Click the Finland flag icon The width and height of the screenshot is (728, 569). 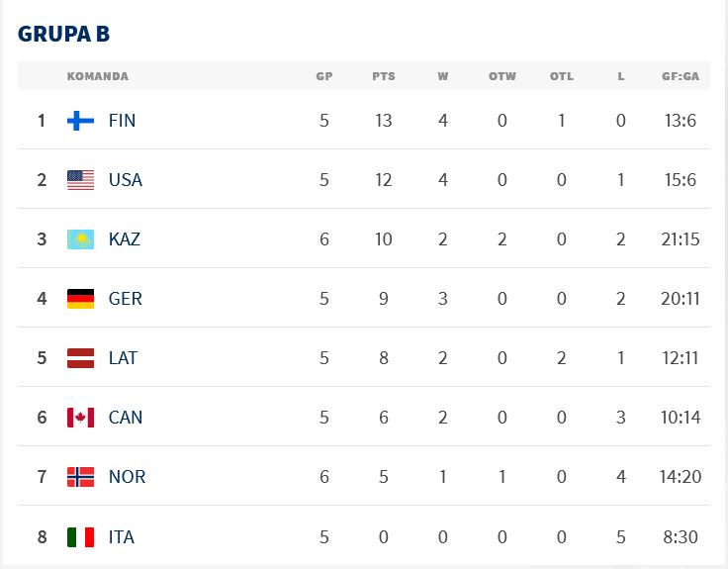pyautogui.click(x=80, y=121)
